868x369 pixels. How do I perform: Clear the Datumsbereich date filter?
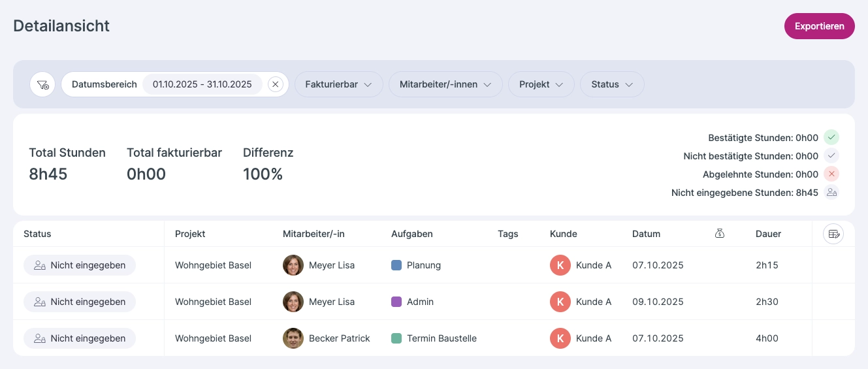tap(276, 84)
